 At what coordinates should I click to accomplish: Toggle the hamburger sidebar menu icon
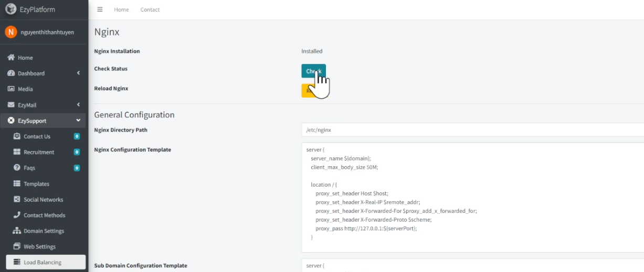pyautogui.click(x=100, y=9)
